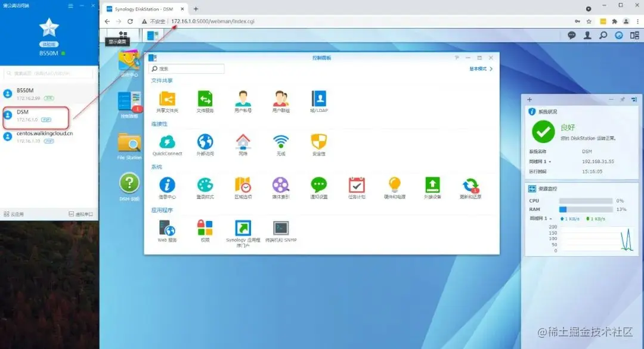Image resolution: width=644 pixels, height=349 pixels.
Task: Open DSM notifications speech-bubble icon
Action: [x=572, y=35]
